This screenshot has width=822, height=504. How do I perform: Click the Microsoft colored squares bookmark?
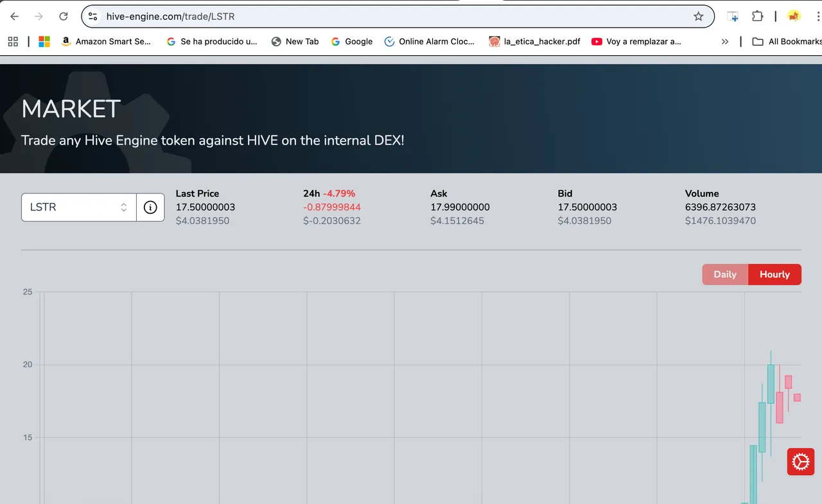[44, 42]
